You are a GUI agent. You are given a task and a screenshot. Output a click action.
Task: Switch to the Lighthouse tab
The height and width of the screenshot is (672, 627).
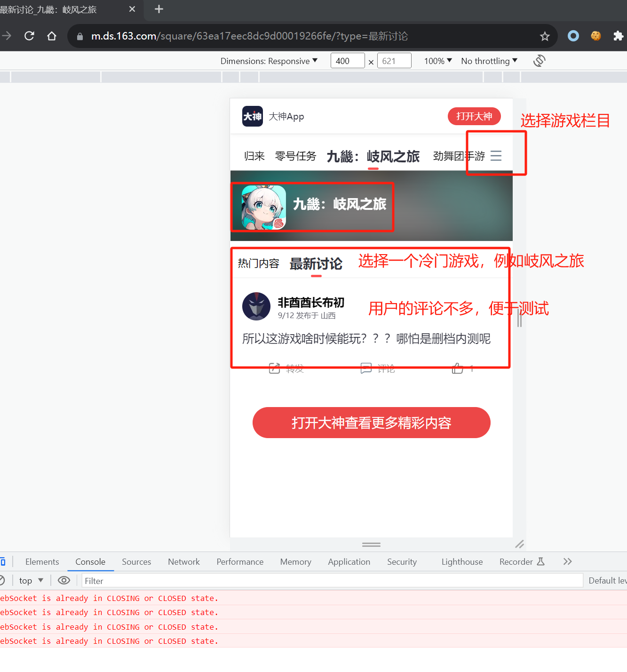462,561
